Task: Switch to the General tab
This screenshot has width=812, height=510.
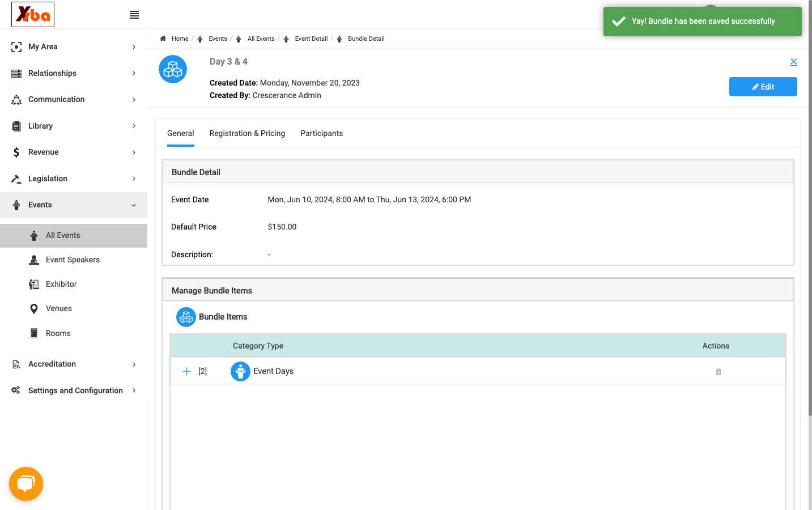Action: 181,134
